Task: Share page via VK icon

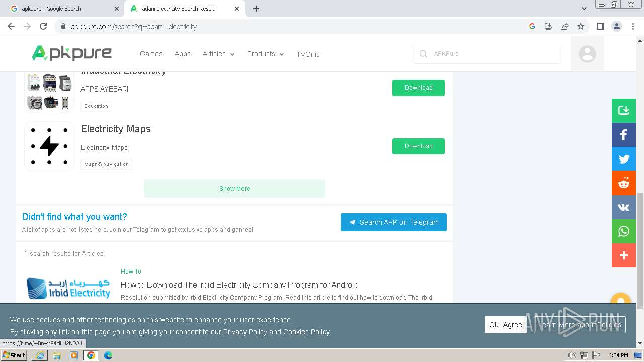Action: tap(624, 207)
